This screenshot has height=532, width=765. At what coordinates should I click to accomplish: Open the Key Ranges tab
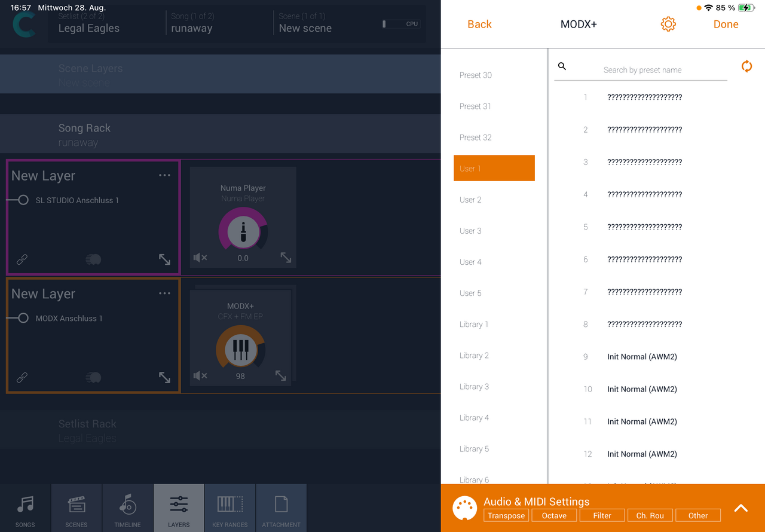click(230, 508)
